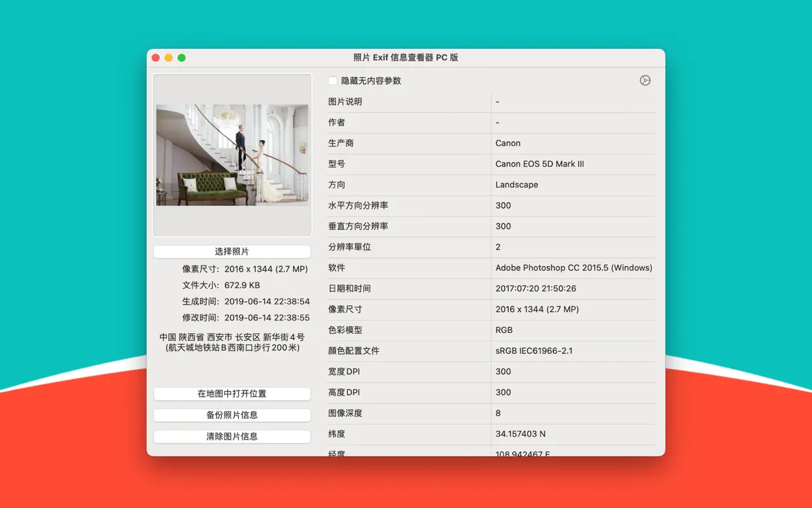Click 备份照片信息 to back up photo info
Screen dimensions: 812x508
(232, 415)
